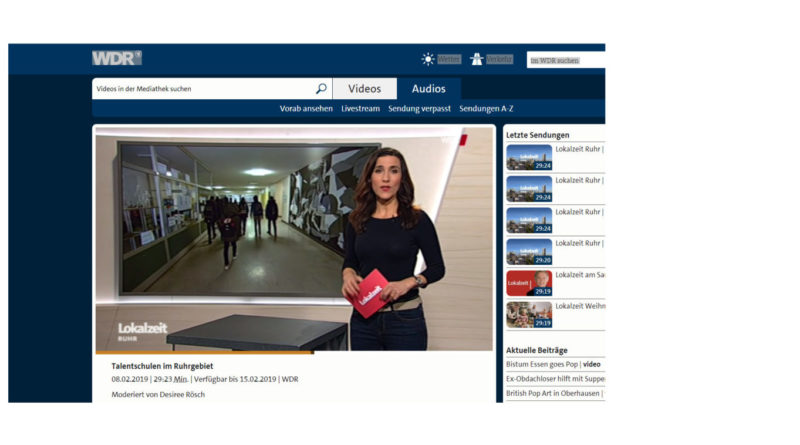Focus the 'im WDR suchen' search field

(x=565, y=60)
